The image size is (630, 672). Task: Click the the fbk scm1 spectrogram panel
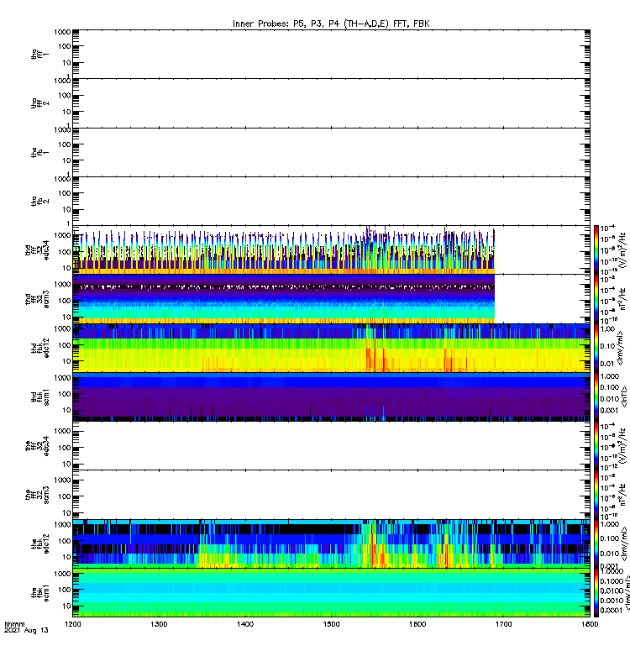tap(331, 593)
